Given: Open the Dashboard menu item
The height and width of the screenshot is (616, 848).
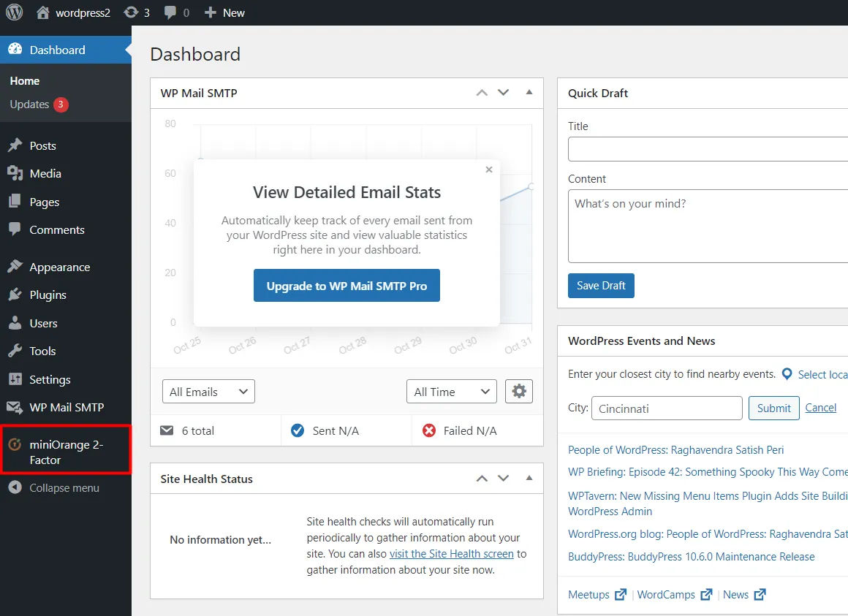Looking at the screenshot, I should (66, 50).
